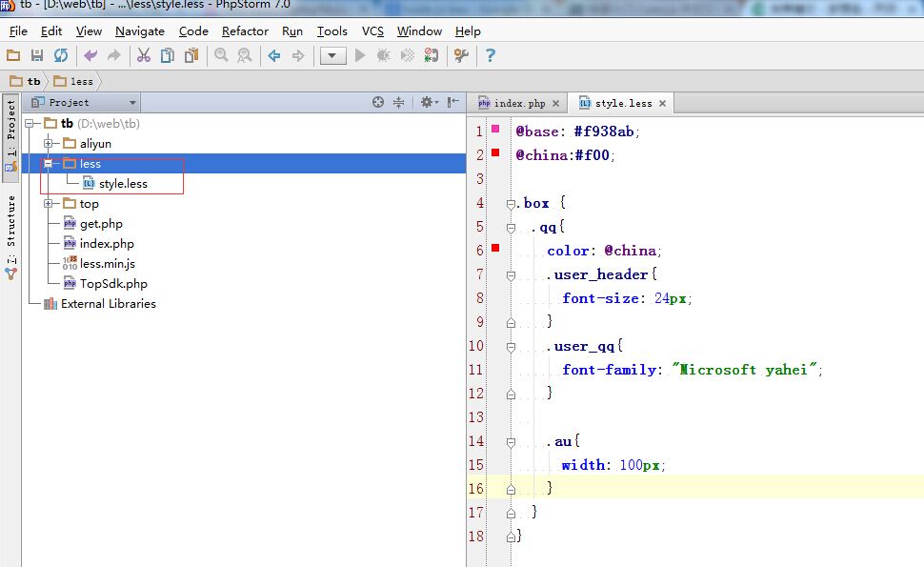This screenshot has width=924, height=567.
Task: Navigate forward with the right arrow icon
Action: tap(298, 55)
